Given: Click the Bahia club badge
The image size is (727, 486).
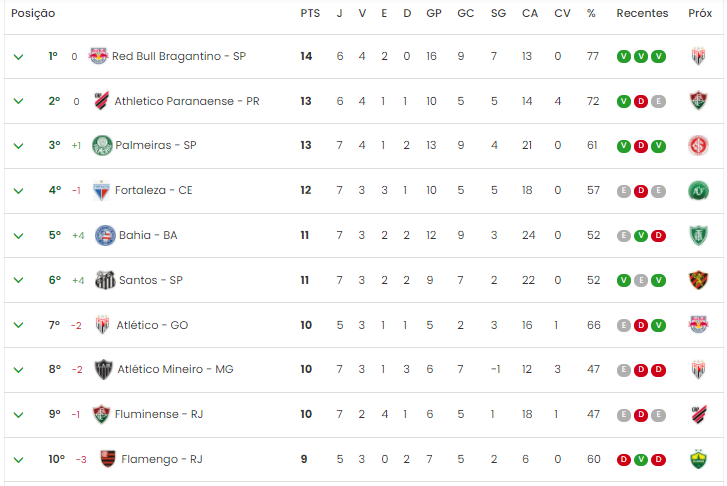Looking at the screenshot, I should point(105,236).
